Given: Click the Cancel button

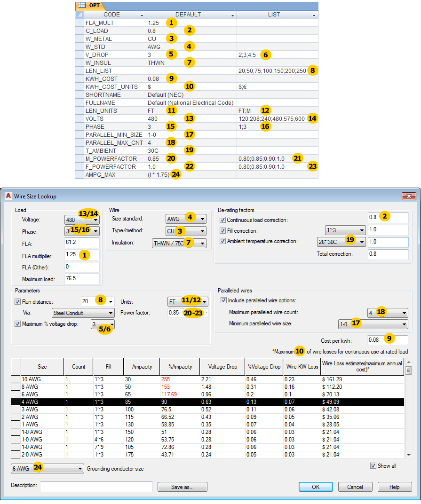Looking at the screenshot, I should pos(355,487).
